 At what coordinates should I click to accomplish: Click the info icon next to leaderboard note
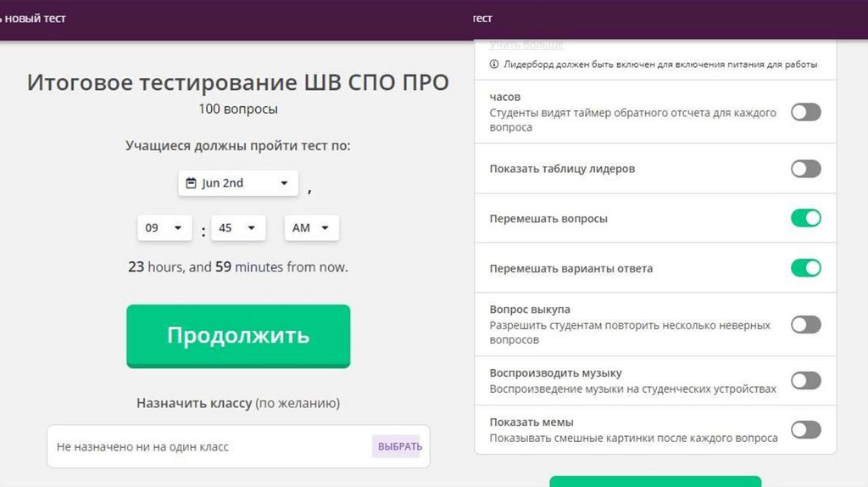coord(494,64)
